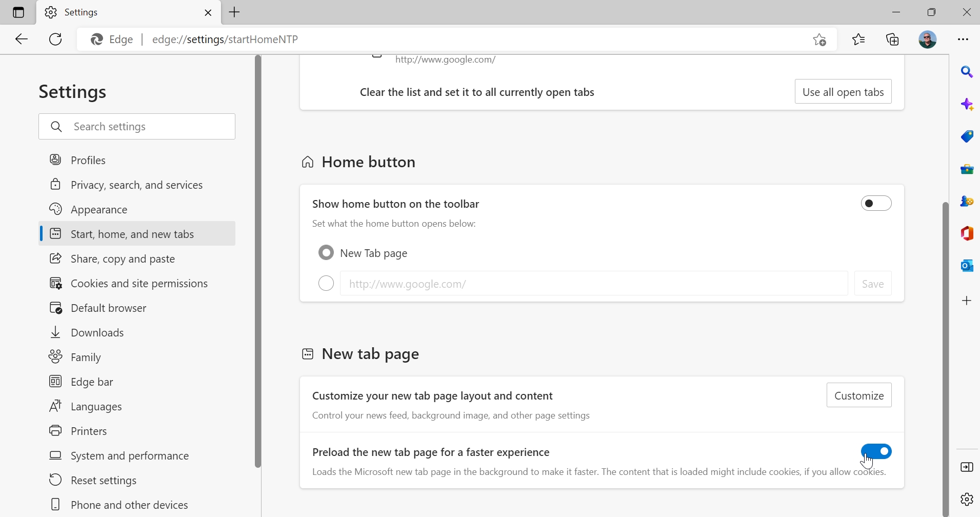Open the Search icon in the sidebar

[967, 72]
